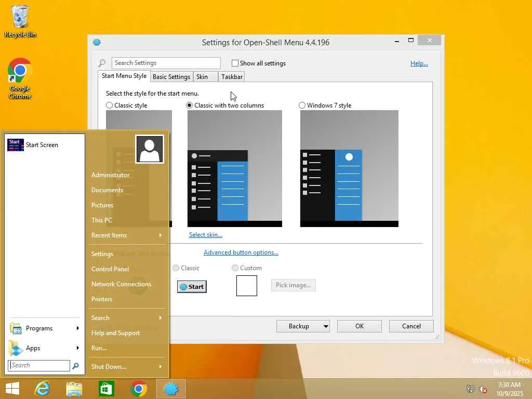The image size is (532, 399).
Task: Click the start menu Search box
Action: pos(39,365)
